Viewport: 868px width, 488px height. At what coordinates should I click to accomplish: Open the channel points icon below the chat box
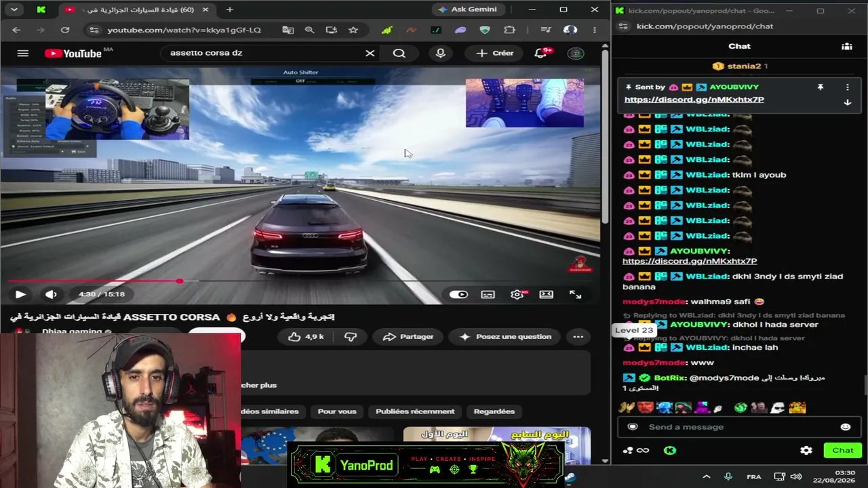pos(635,450)
